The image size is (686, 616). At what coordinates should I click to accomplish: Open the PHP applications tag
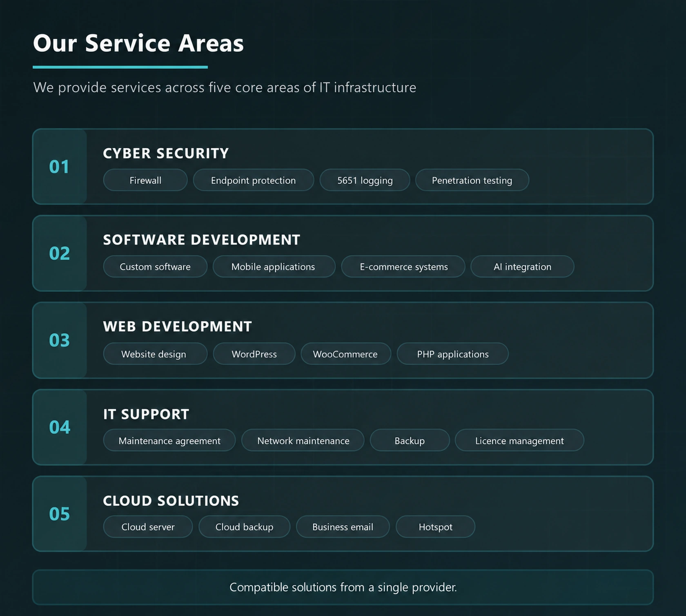coord(452,354)
